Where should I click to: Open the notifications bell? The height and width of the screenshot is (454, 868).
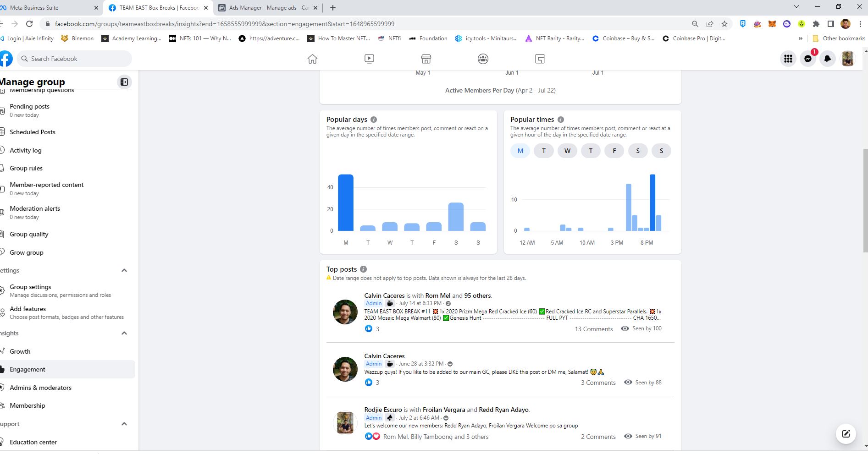coord(828,59)
